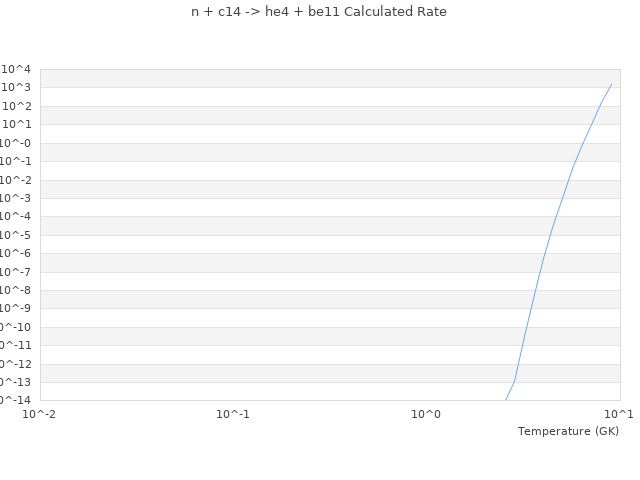The image size is (640, 480).
Task: Click the 10^0 x-axis tick label
Action: click(x=426, y=413)
